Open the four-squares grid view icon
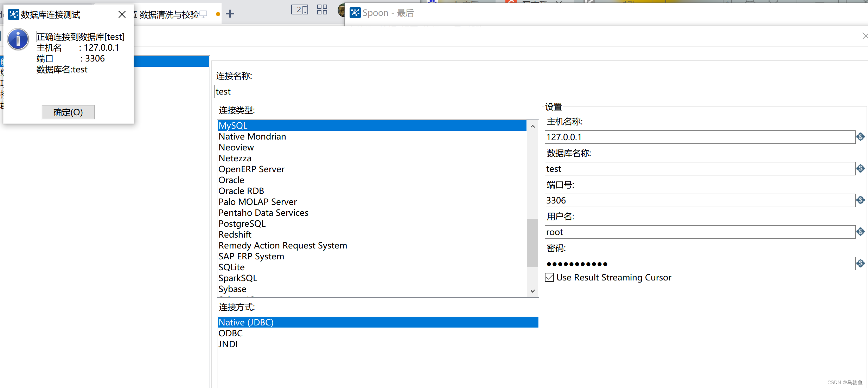Viewport: 868px width, 388px height. pos(322,10)
